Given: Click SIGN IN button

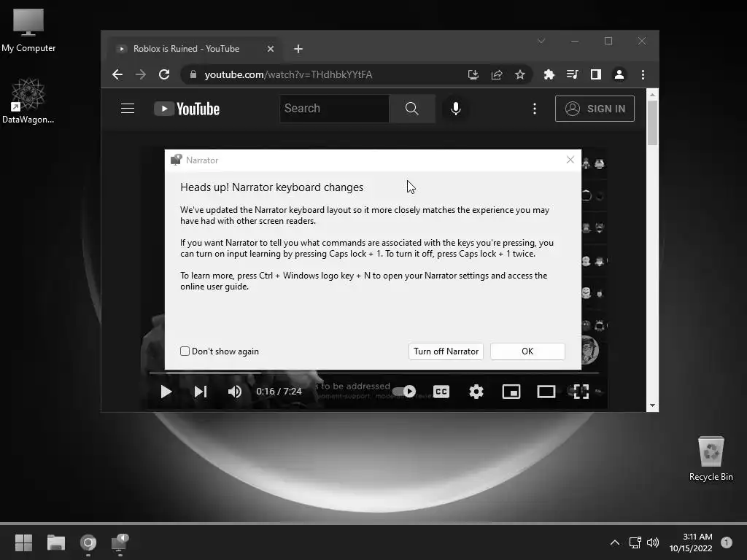Looking at the screenshot, I should 595,109.
